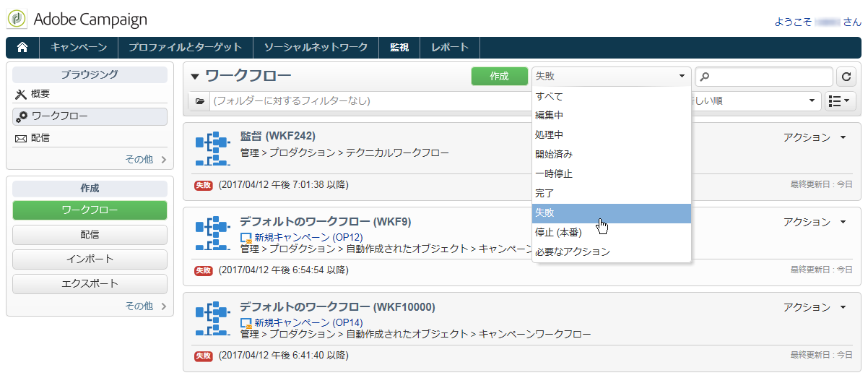
Task: Expand その他 in the ブラウジング panel
Action: point(146,160)
